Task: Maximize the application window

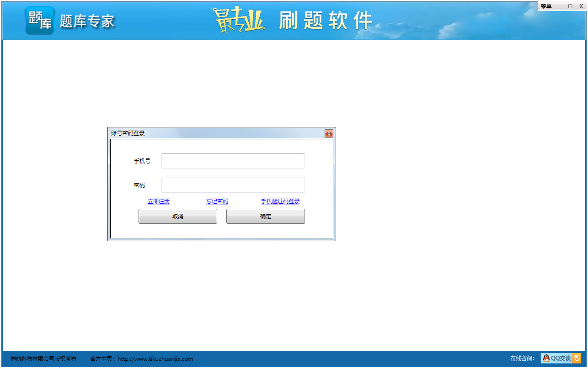Action: (x=570, y=6)
